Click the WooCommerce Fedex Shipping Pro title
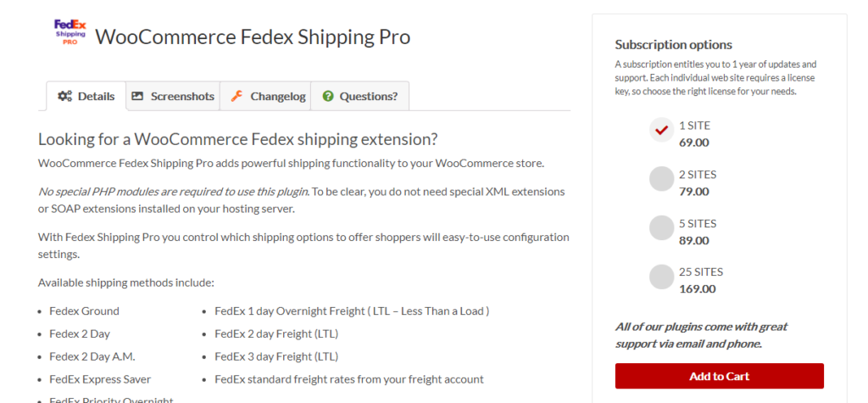The width and height of the screenshot is (868, 403). (x=253, y=36)
